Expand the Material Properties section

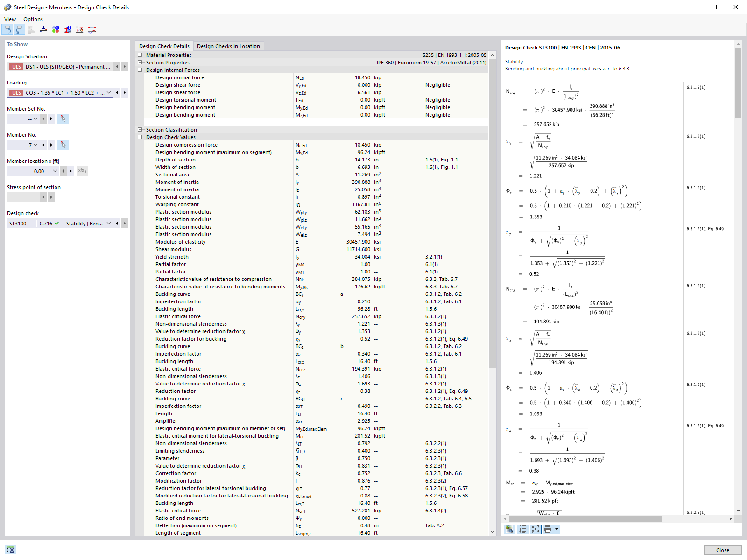140,55
